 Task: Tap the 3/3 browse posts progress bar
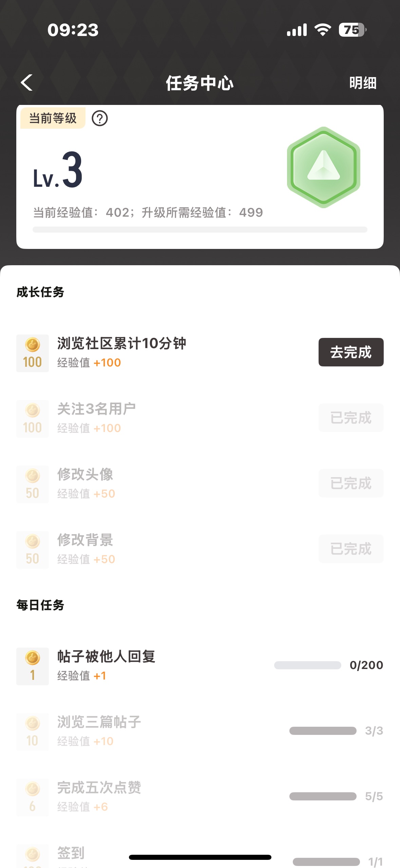tap(323, 730)
